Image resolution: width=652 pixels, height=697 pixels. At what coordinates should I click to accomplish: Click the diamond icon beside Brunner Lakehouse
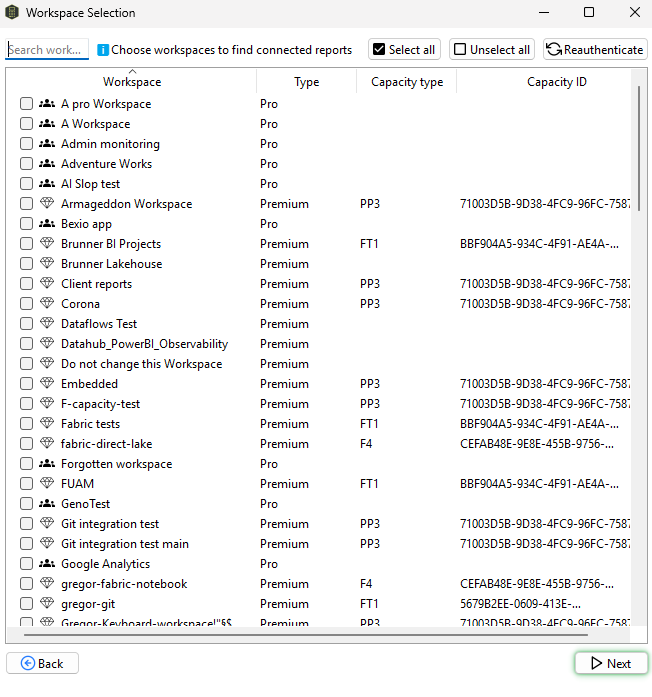47,263
